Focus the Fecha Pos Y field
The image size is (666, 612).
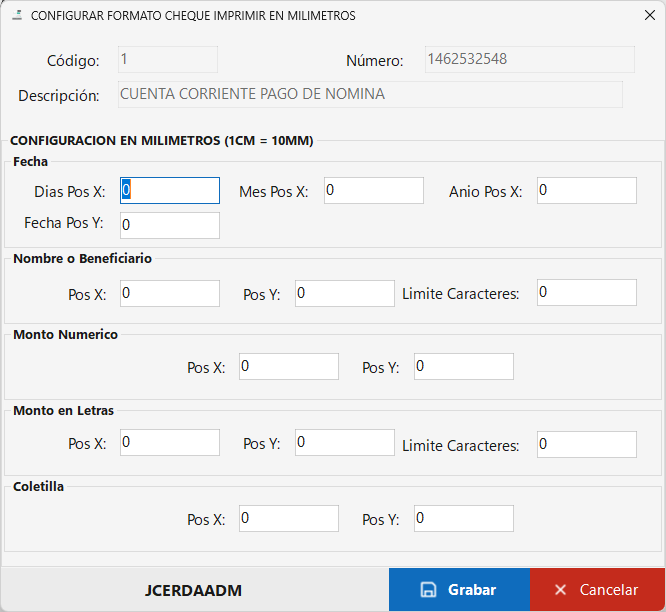tap(170, 225)
